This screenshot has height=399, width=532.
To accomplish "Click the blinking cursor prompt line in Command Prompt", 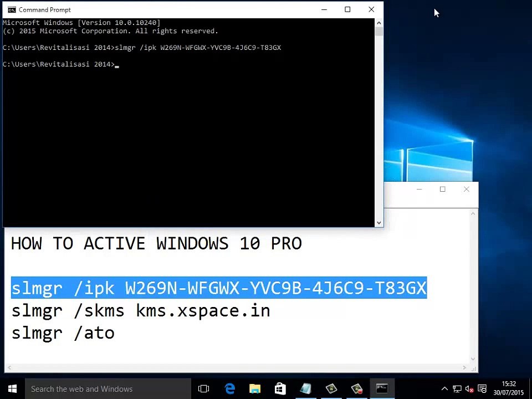I will pos(61,64).
